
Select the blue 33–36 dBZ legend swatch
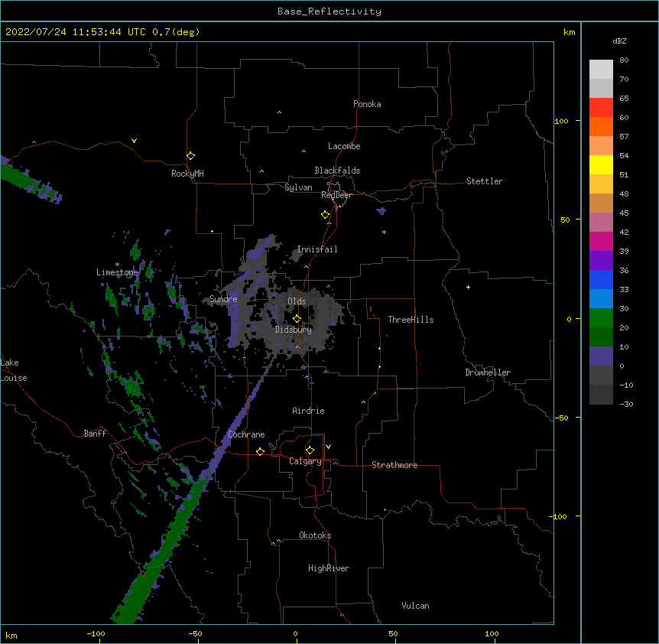click(x=601, y=279)
